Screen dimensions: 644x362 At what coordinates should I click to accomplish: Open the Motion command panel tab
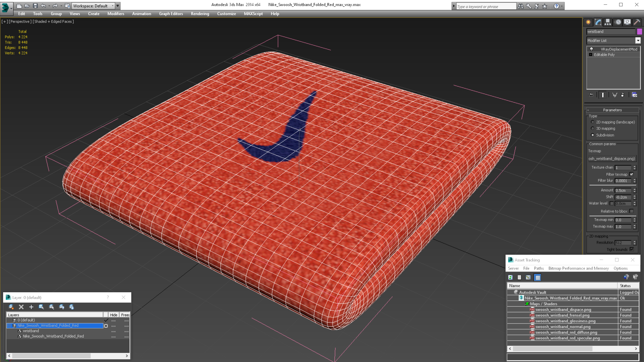pyautogui.click(x=618, y=22)
